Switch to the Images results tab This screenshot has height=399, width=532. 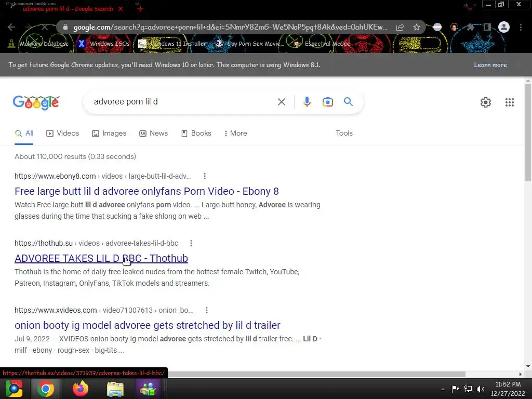[109, 134]
